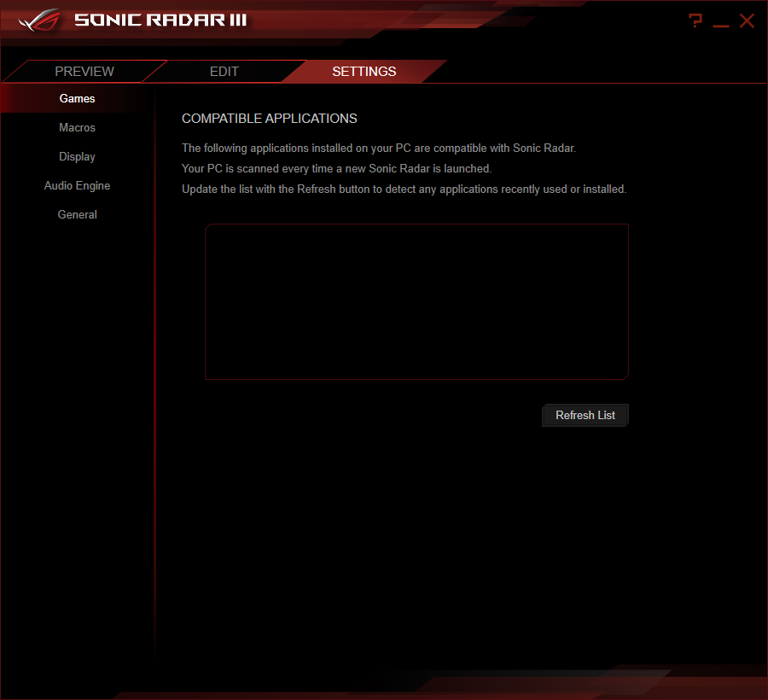Click the SONIC RADAR III title text
Viewport: 768px width, 700px height.
click(160, 20)
